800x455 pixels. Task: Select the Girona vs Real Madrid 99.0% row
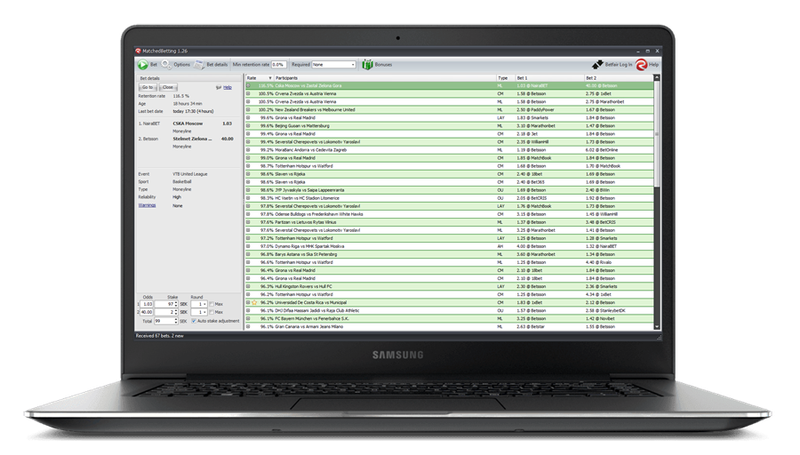point(449,158)
